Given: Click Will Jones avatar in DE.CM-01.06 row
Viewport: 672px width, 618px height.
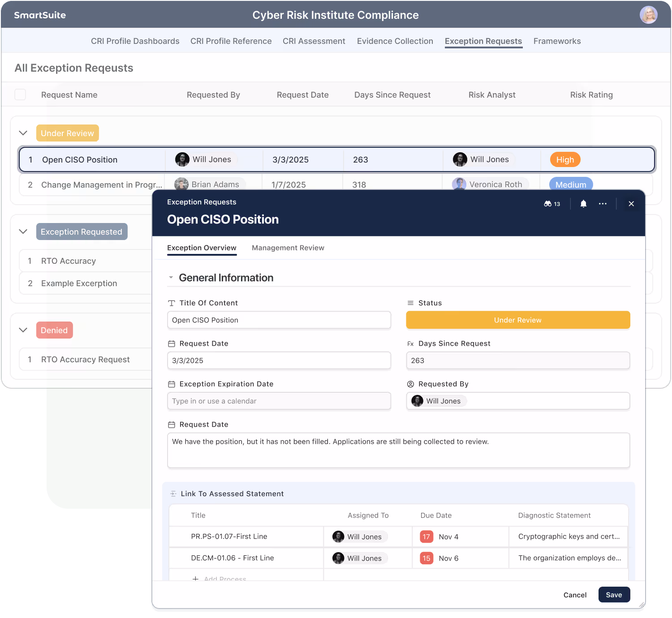Looking at the screenshot, I should coord(338,558).
